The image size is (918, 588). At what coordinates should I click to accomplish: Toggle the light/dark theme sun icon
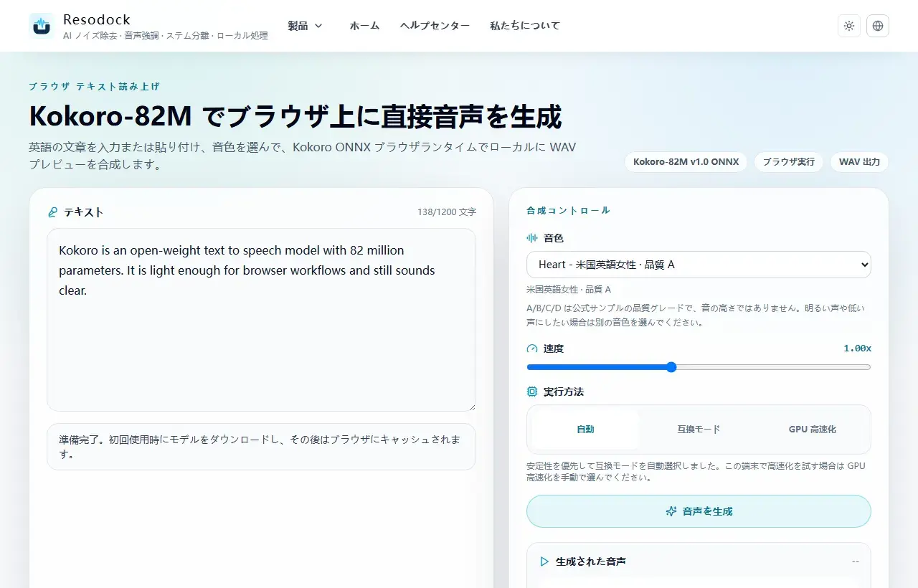(849, 26)
